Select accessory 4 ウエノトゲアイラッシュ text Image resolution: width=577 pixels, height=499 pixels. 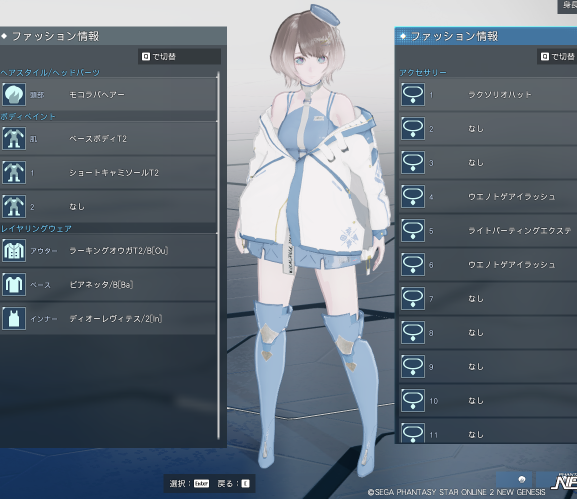[x=511, y=197]
